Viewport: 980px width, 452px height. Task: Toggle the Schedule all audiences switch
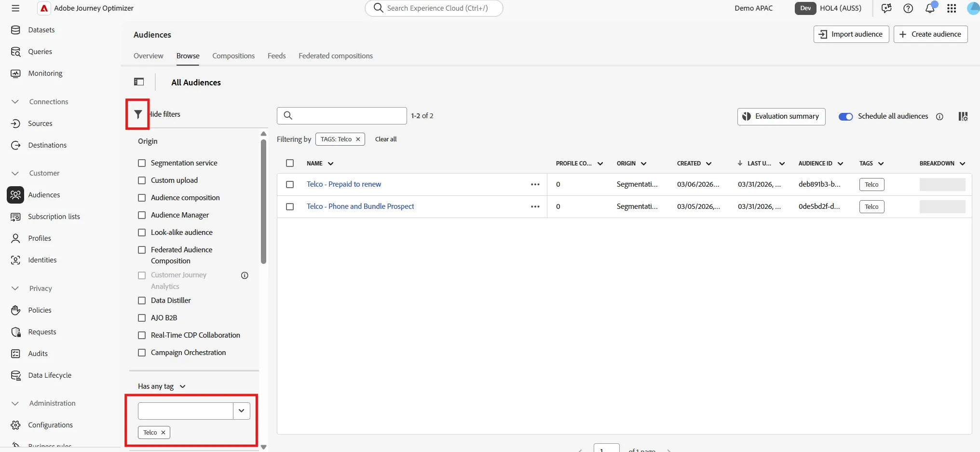click(x=845, y=116)
